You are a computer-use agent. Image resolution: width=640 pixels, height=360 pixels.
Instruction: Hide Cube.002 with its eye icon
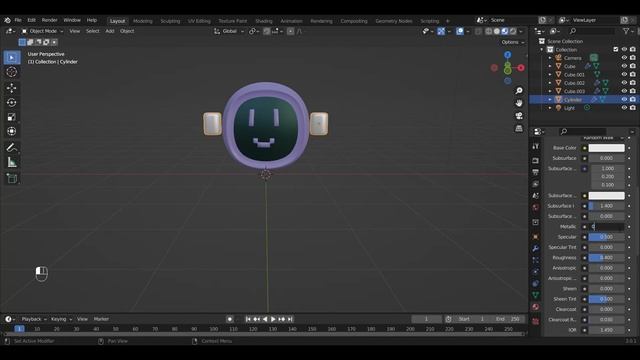point(624,83)
